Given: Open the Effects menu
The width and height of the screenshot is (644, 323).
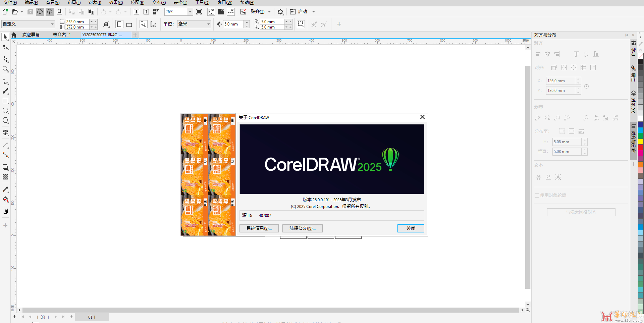Looking at the screenshot, I should [116, 3].
